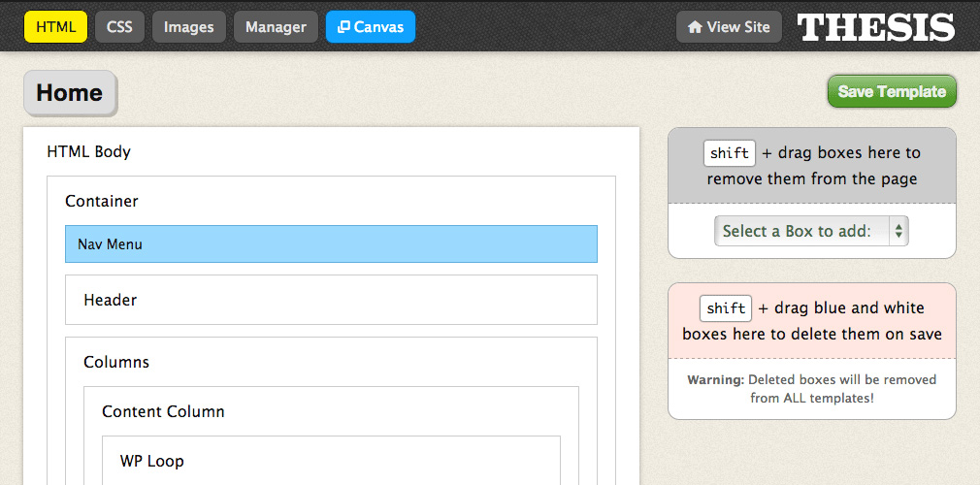Switch to the CSS tab
980x485 pixels.
coord(119,27)
